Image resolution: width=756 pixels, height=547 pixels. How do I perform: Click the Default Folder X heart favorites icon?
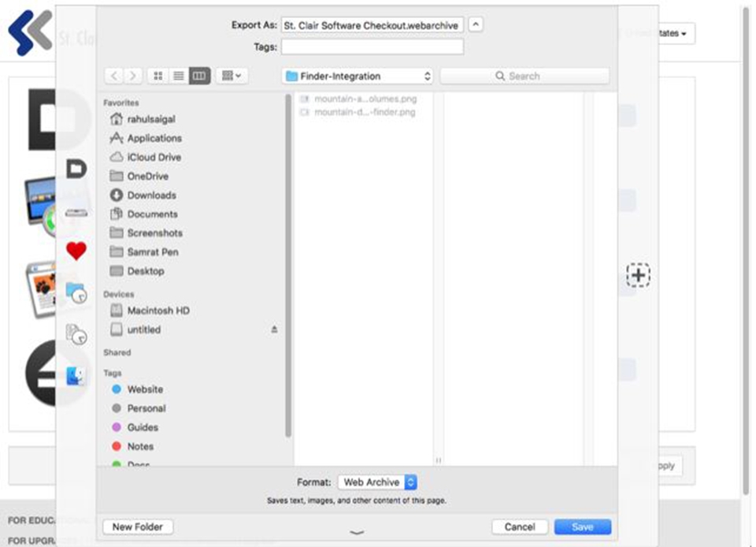76,251
